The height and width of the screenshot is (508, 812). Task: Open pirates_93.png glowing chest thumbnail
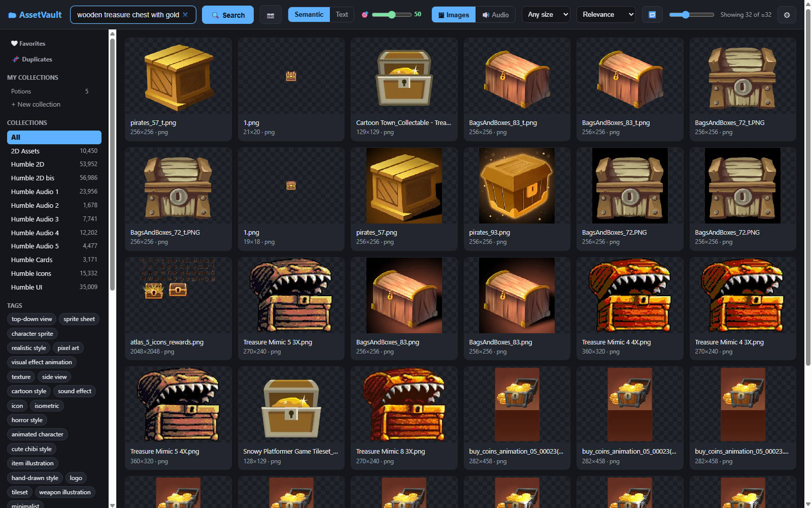coord(517,185)
